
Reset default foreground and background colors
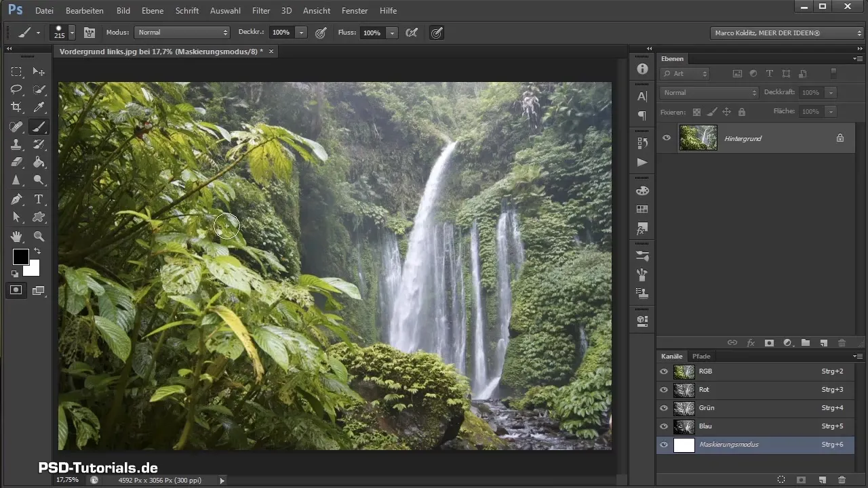point(15,274)
